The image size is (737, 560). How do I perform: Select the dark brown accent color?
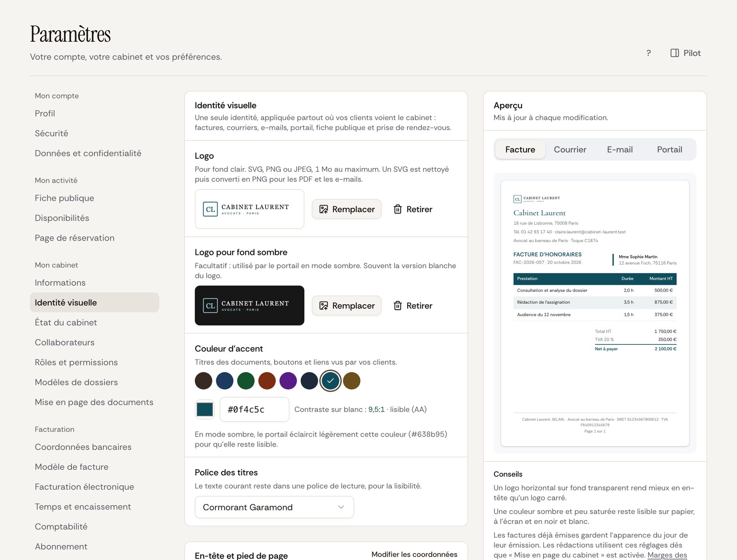point(203,381)
